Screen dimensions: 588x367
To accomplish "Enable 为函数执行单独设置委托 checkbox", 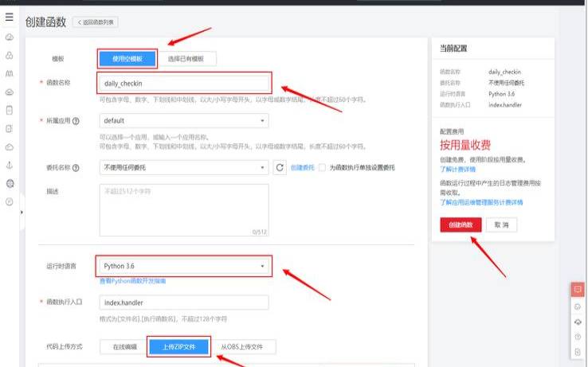I will (x=322, y=168).
